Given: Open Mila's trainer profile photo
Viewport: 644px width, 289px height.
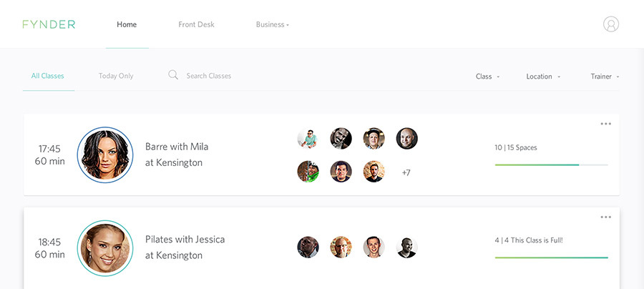Looking at the screenshot, I should (x=105, y=155).
